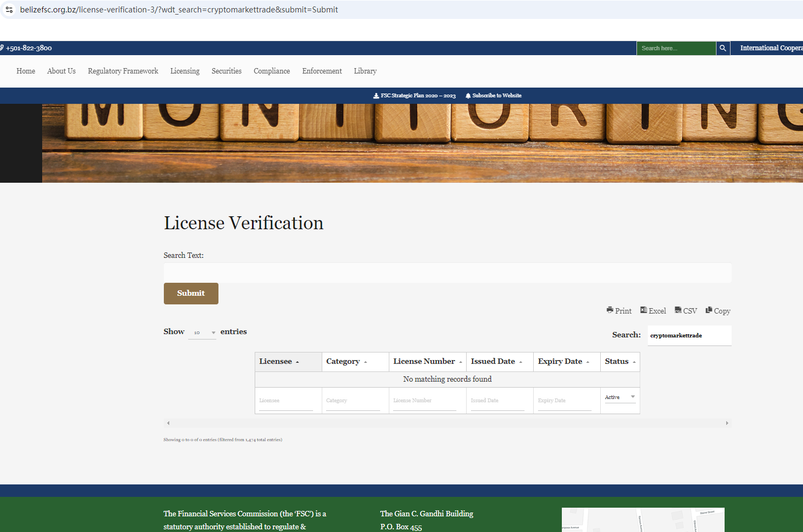Open the Licensing menu

click(x=185, y=71)
